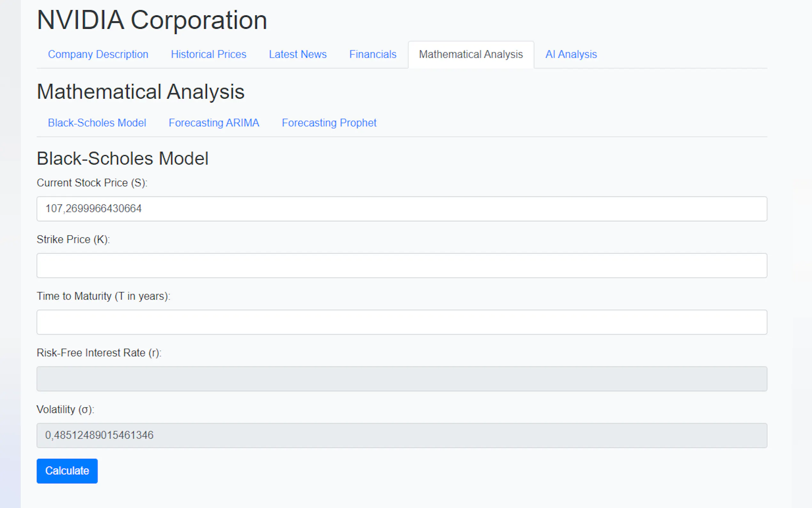Click the Mathematical Analysis section heading

[140, 92]
